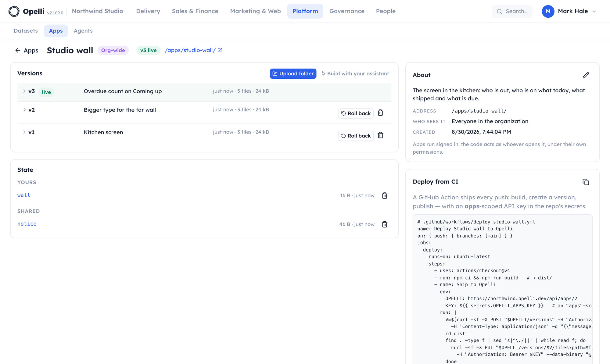Click Northwind Studio workspace name
This screenshot has width=610, height=364.
coord(98,11)
